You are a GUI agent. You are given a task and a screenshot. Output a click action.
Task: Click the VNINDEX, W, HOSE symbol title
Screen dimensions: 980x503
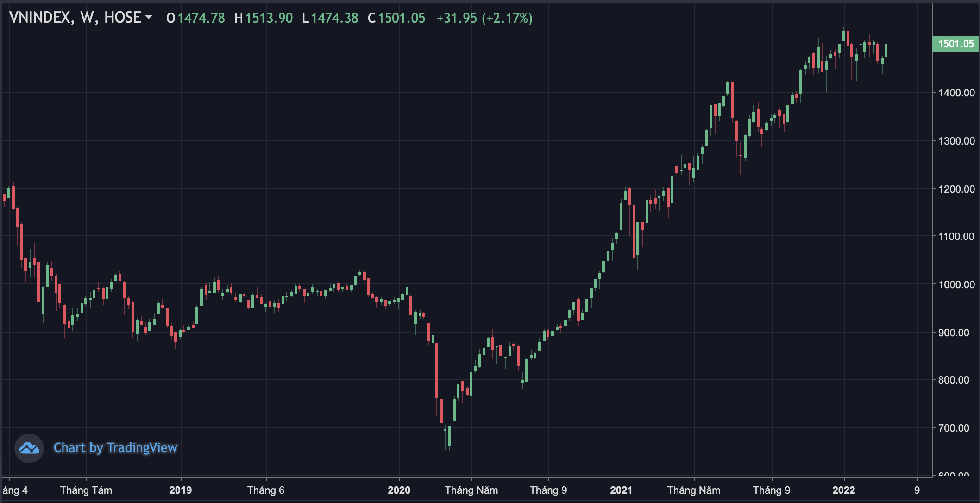coord(75,18)
